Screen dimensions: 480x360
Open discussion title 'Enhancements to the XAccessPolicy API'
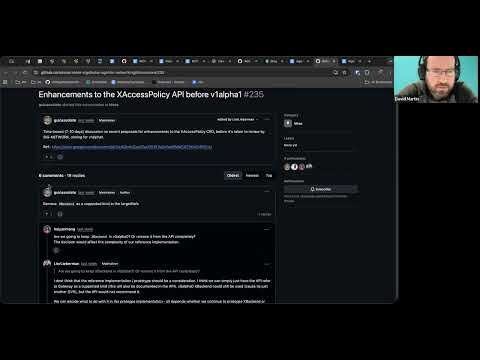pyautogui.click(x=140, y=95)
